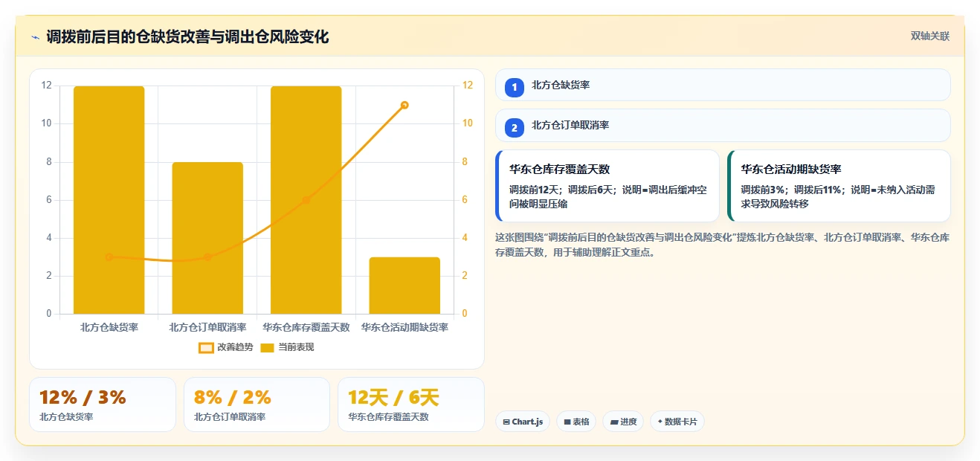Click the trend line point above 华东仓活动期缺货率
The width and height of the screenshot is (980, 461).
tap(404, 105)
